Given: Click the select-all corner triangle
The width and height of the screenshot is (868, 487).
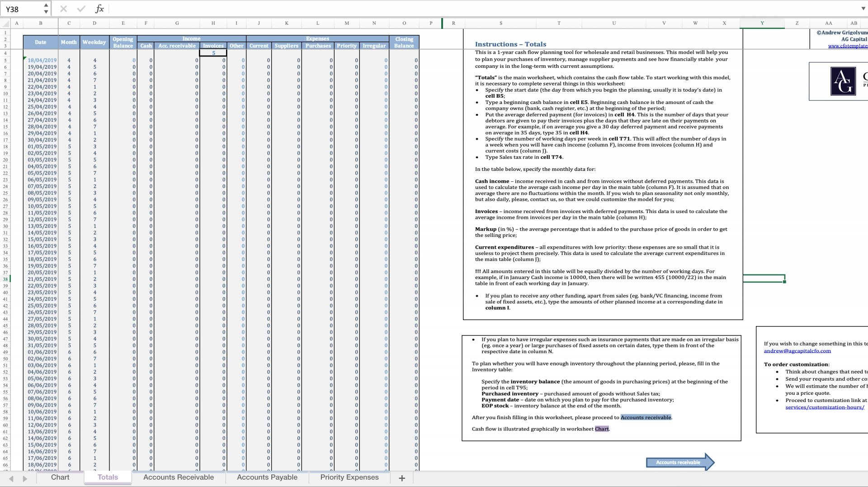Looking at the screenshot, I should pos(6,23).
